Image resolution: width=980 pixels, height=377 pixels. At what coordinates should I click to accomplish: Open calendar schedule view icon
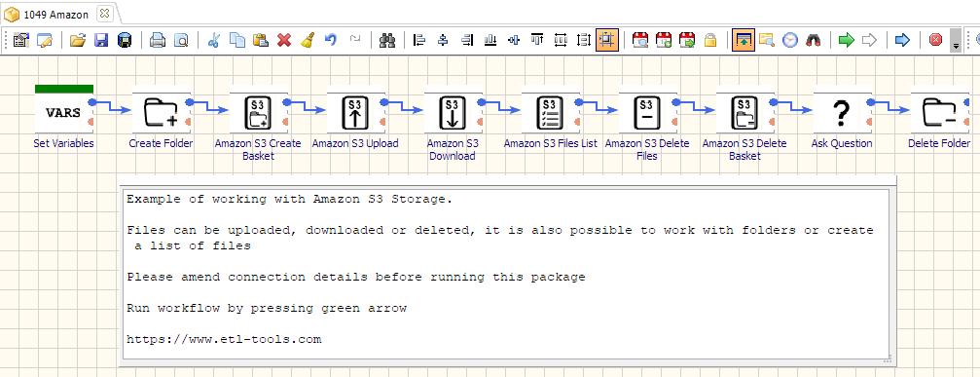640,41
